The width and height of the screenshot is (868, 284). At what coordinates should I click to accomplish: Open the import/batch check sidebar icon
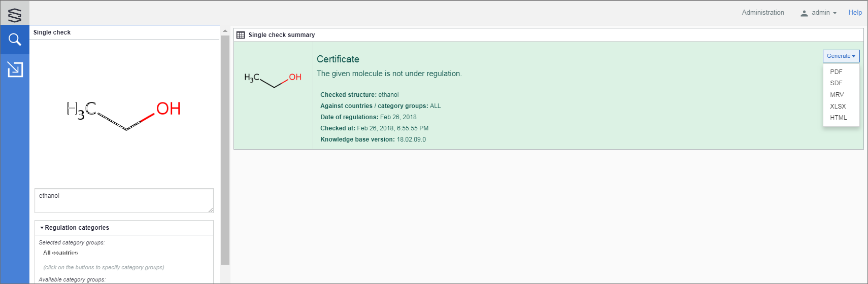(x=15, y=69)
